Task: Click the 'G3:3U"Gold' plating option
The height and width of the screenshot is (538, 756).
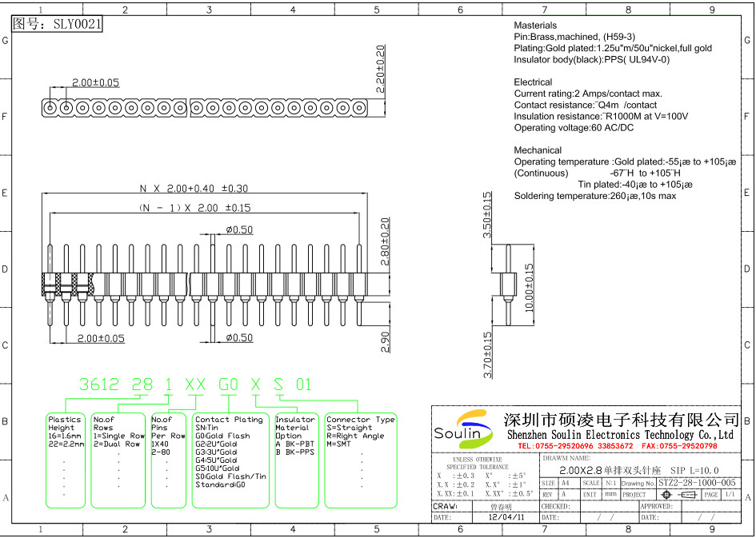Action: [x=216, y=452]
